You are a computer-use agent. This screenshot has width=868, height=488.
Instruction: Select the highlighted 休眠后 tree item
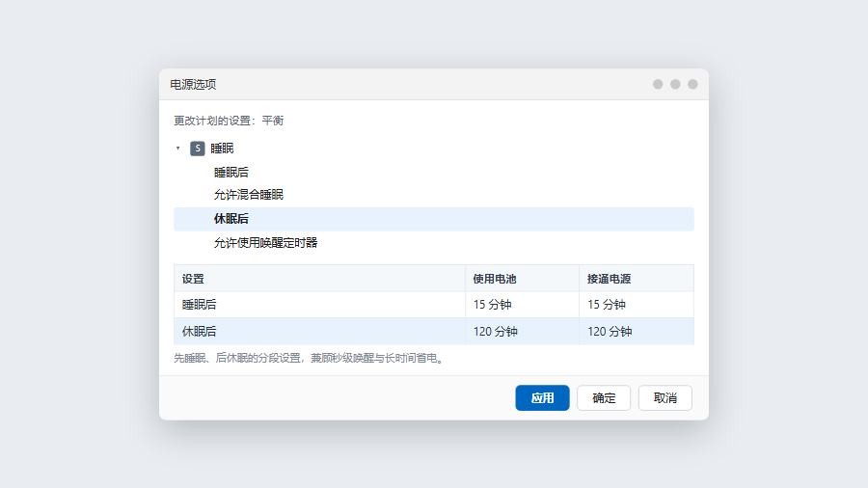coord(433,219)
